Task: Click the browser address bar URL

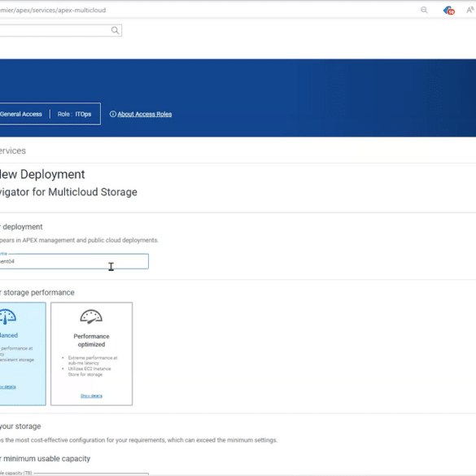Action: [53, 10]
